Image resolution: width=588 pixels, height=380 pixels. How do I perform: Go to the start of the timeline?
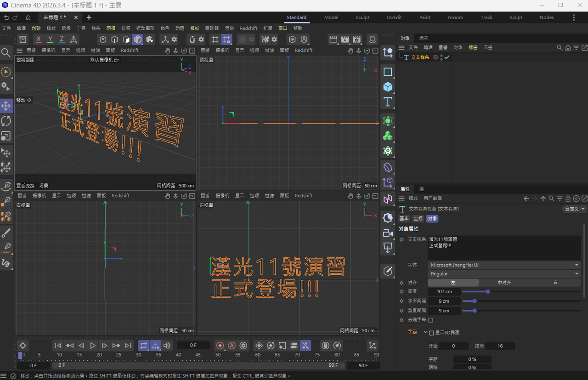[58, 346]
